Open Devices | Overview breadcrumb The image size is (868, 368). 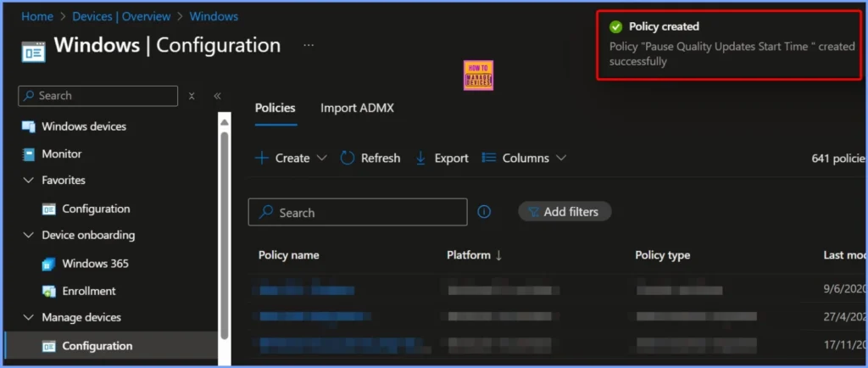121,17
